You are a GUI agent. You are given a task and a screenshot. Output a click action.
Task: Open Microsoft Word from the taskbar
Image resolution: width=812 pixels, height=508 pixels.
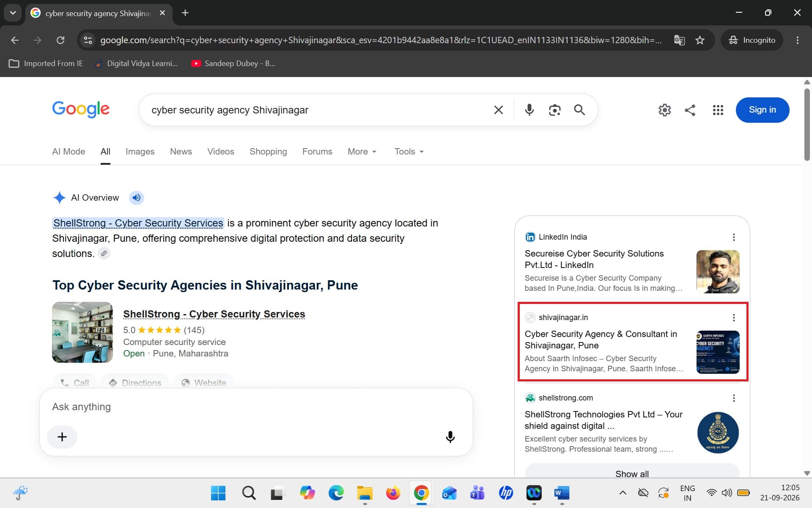coord(562,493)
